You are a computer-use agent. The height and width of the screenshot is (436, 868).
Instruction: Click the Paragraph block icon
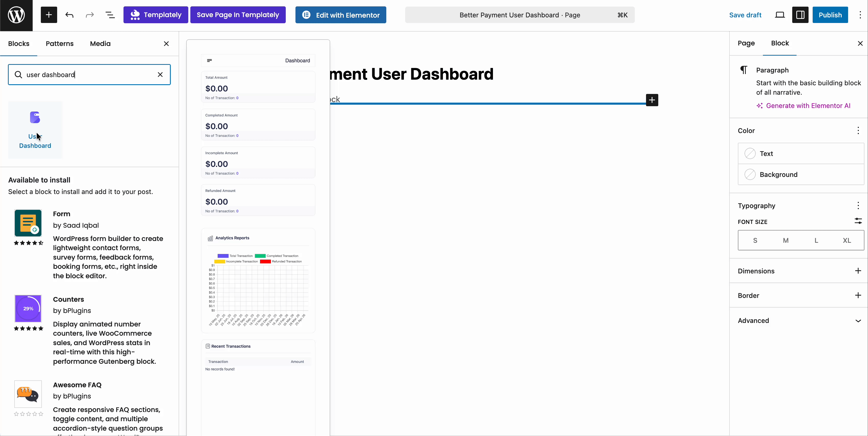744,70
